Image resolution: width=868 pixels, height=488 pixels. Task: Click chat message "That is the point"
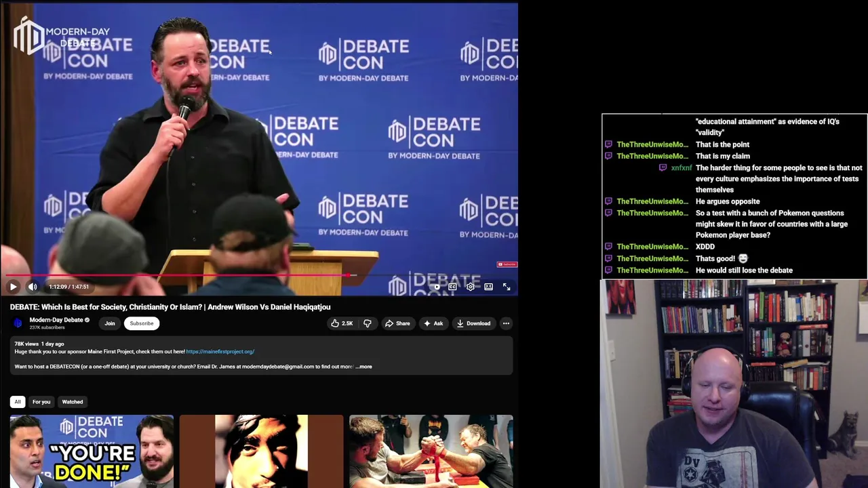722,144
